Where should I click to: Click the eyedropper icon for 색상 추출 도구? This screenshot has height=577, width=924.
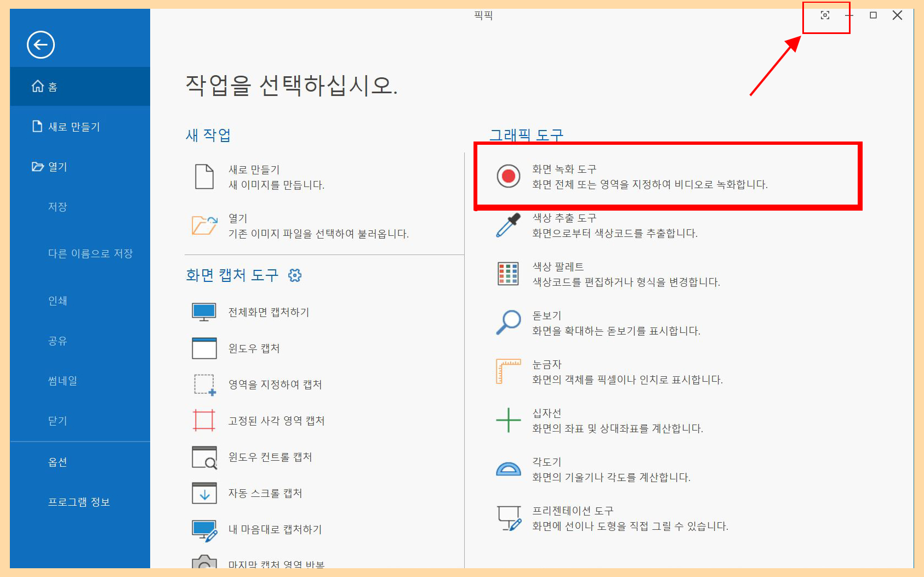(508, 225)
